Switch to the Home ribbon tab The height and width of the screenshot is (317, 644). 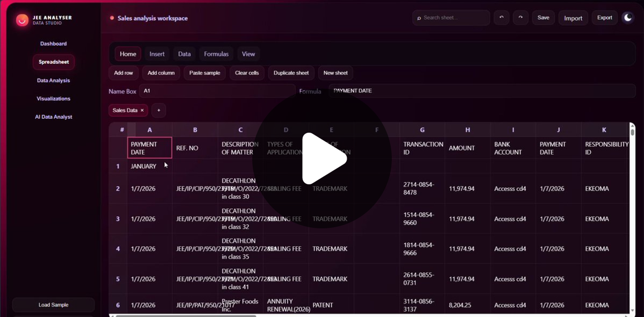(x=128, y=54)
